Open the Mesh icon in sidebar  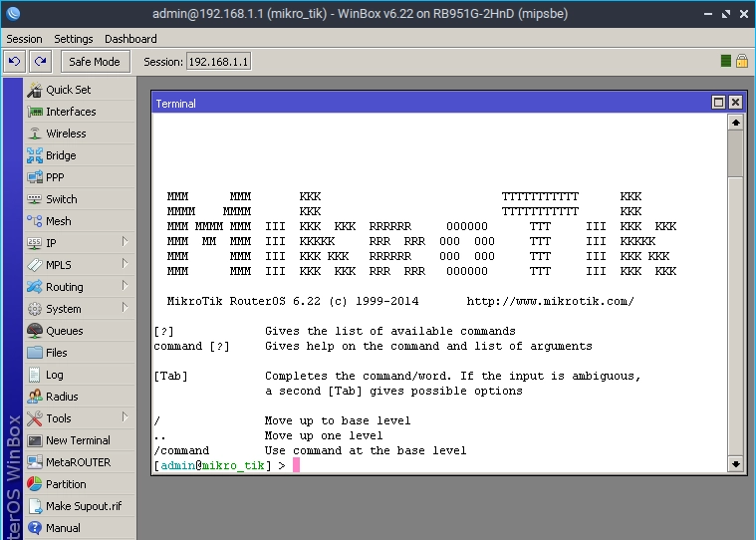tap(35, 221)
